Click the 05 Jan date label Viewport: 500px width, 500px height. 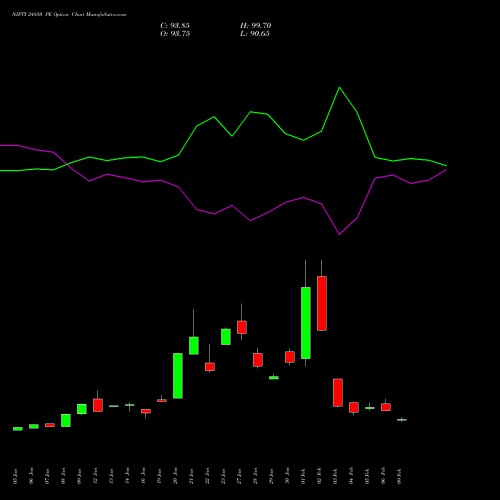(x=16, y=476)
